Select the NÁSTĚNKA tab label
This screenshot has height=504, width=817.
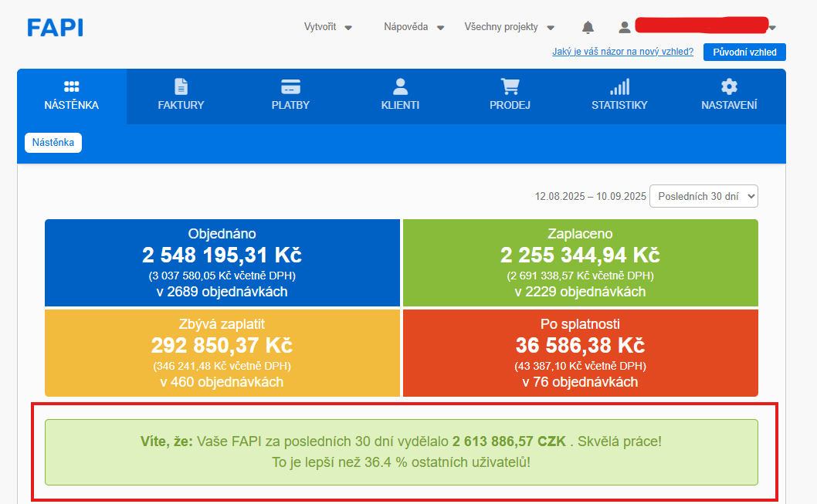(x=71, y=105)
